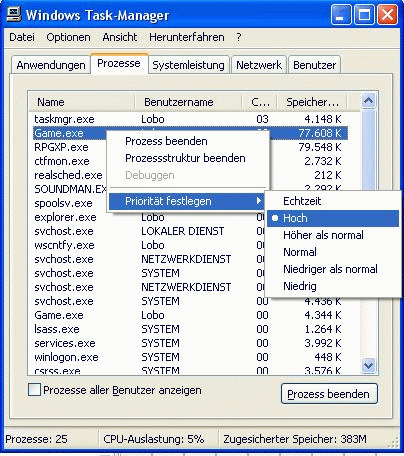Screen dimensions: 404x456
Task: Click the process list scroll-down arrow
Action: [369, 365]
